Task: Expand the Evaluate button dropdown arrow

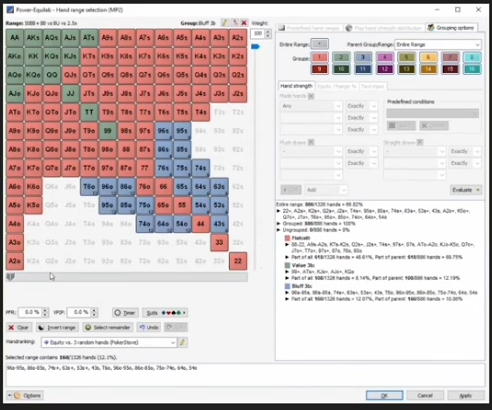Action: point(478,190)
